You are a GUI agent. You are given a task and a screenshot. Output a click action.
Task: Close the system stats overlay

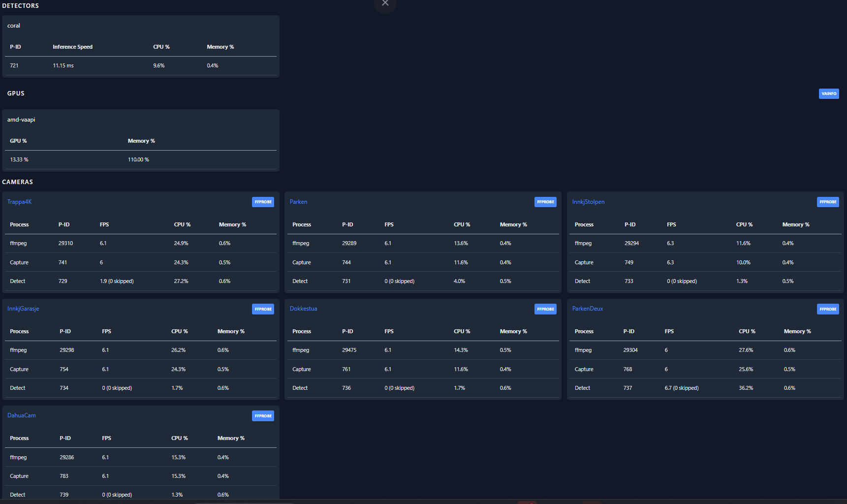click(385, 2)
